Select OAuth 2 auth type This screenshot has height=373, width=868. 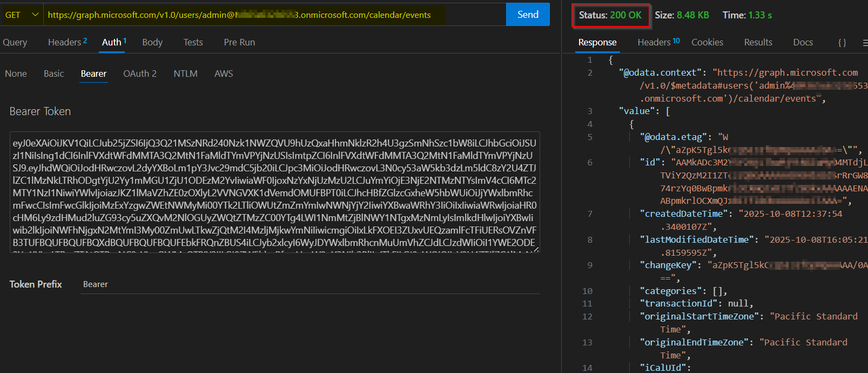[x=140, y=74]
